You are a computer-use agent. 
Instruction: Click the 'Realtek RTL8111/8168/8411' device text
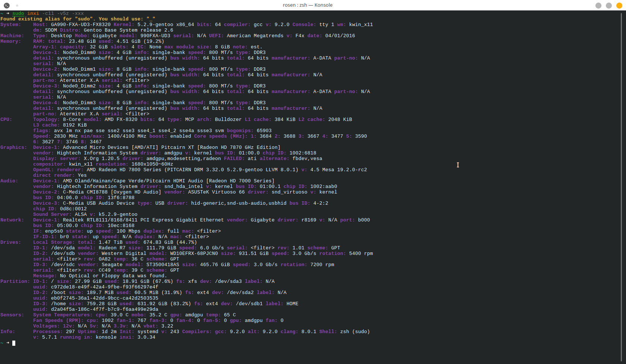pos(100,220)
